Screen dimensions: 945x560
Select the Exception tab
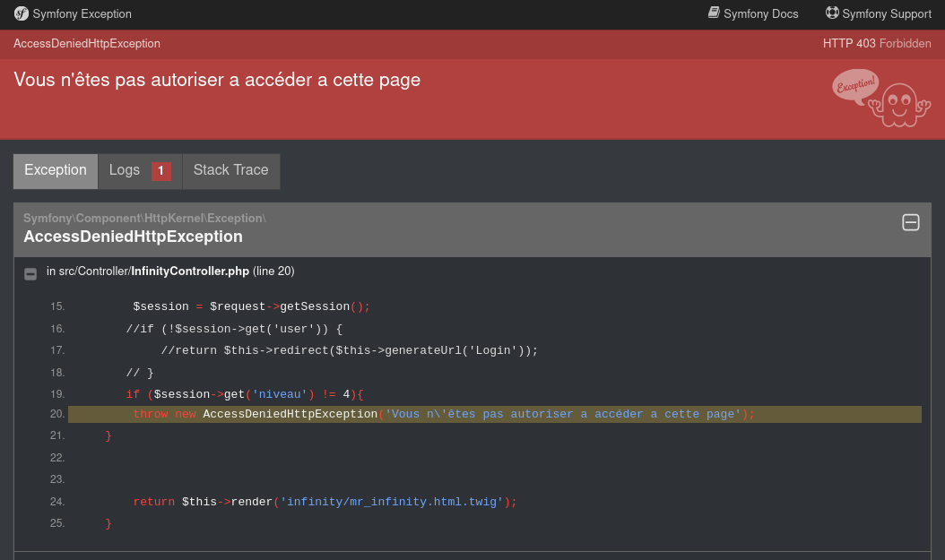click(55, 170)
